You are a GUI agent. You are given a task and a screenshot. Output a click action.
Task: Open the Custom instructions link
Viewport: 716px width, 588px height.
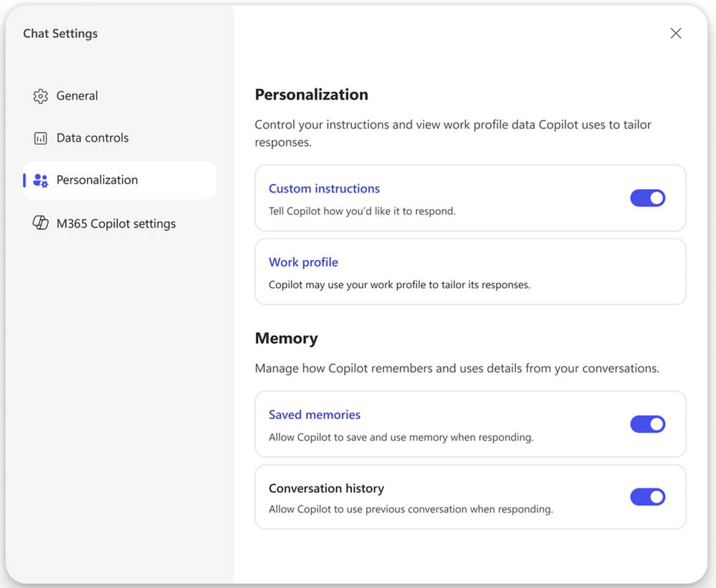tap(324, 189)
